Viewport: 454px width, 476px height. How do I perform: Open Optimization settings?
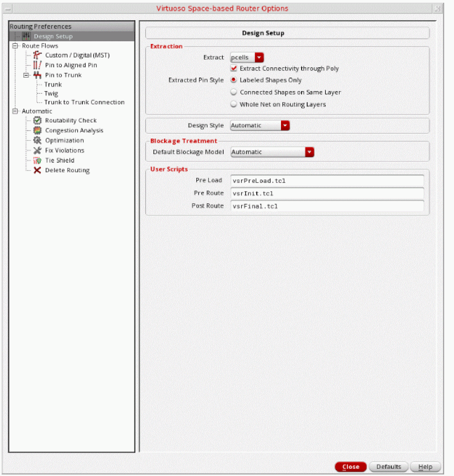tap(64, 140)
